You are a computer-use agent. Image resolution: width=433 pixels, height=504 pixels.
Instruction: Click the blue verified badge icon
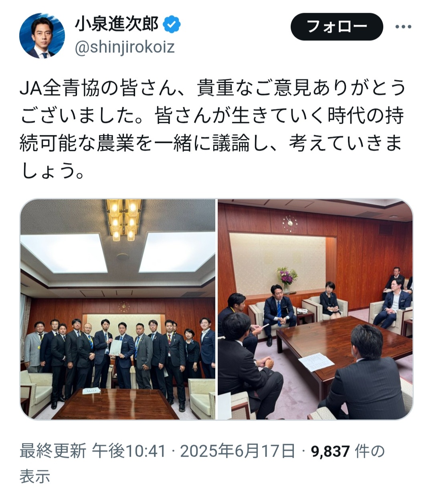[172, 25]
